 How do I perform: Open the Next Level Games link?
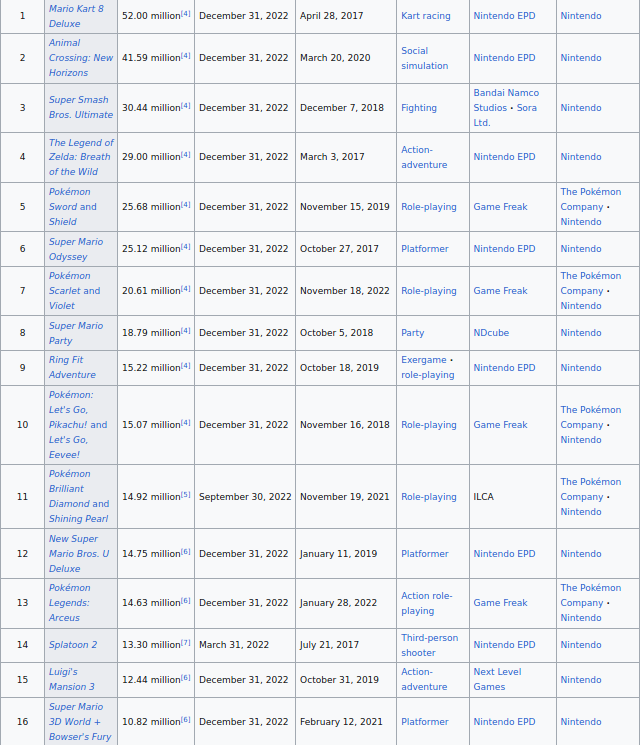[x=497, y=679]
